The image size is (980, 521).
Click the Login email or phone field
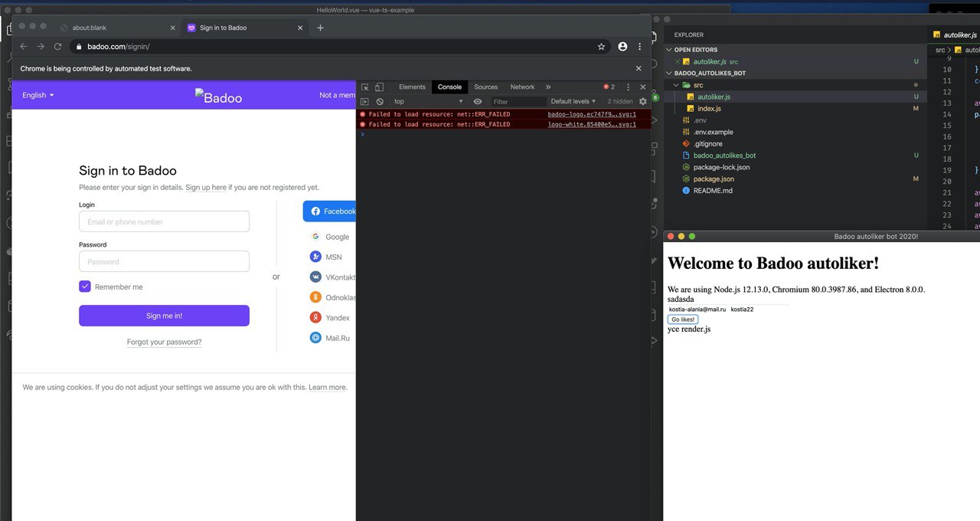[164, 221]
